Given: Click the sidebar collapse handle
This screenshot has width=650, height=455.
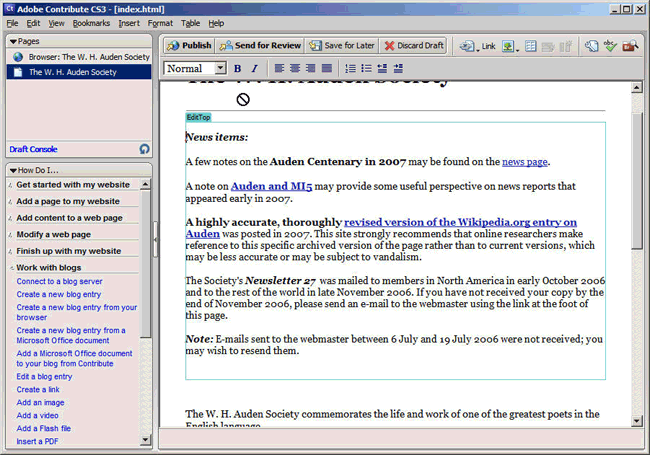Looking at the screenshot, I should tap(155, 240).
